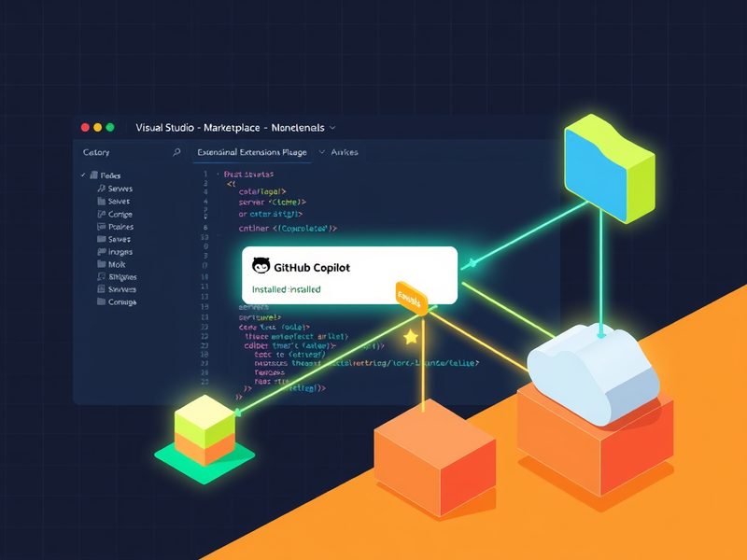Click the Visual Studio - Marketplace window title

tap(230, 128)
